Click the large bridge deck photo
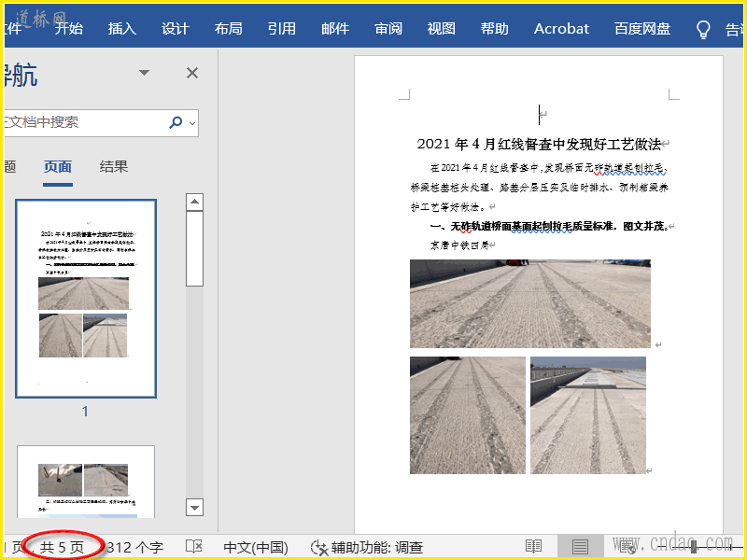The height and width of the screenshot is (560, 747). pos(530,304)
